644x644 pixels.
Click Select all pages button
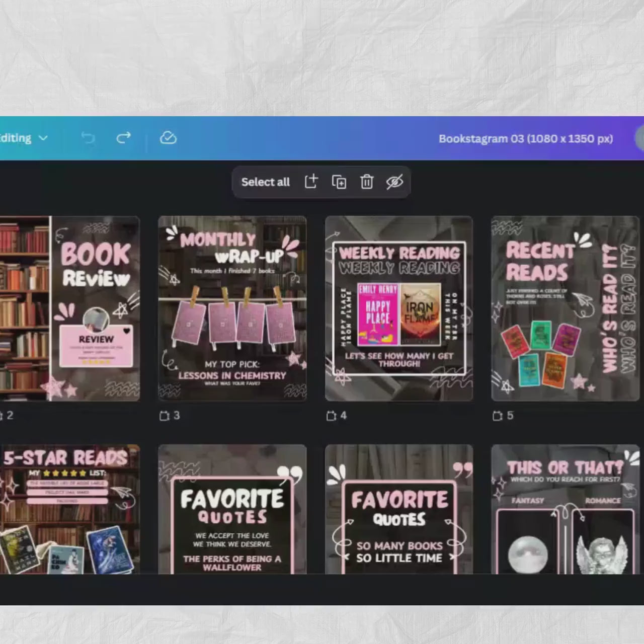pos(265,182)
